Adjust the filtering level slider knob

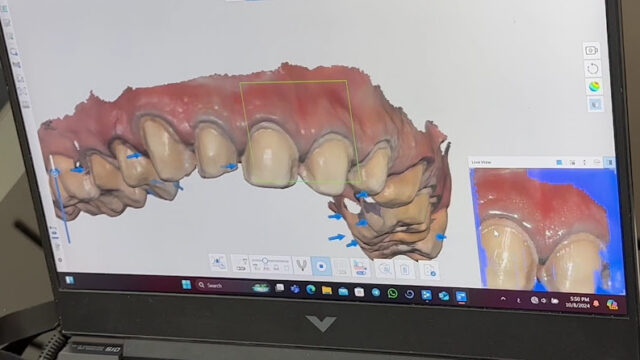(264, 260)
